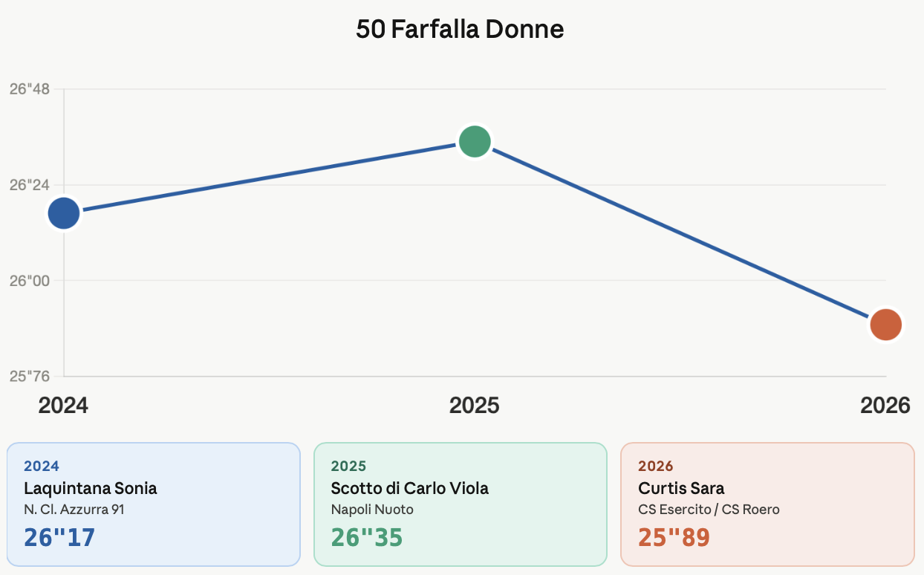Click the 2026 x-axis label
The image size is (924, 575).
tap(885, 405)
